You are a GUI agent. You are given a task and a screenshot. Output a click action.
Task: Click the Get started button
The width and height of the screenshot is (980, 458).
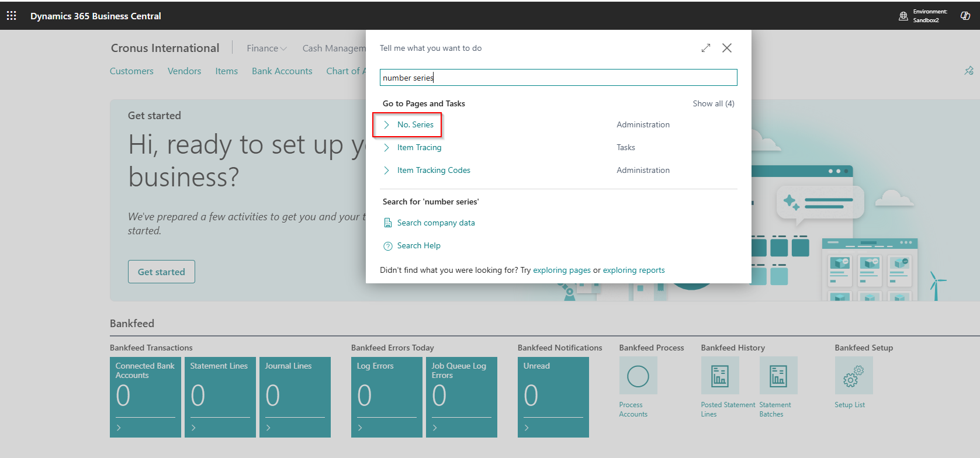click(x=161, y=272)
